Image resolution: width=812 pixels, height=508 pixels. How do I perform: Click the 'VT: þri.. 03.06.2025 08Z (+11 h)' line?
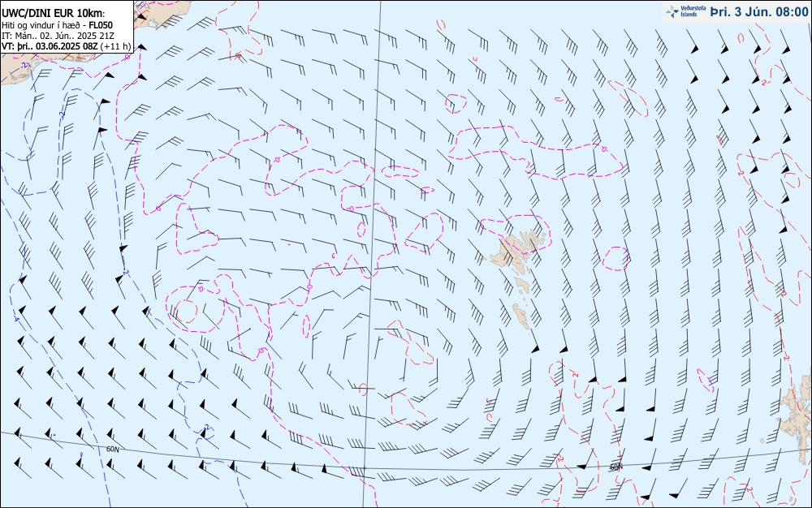[67, 46]
